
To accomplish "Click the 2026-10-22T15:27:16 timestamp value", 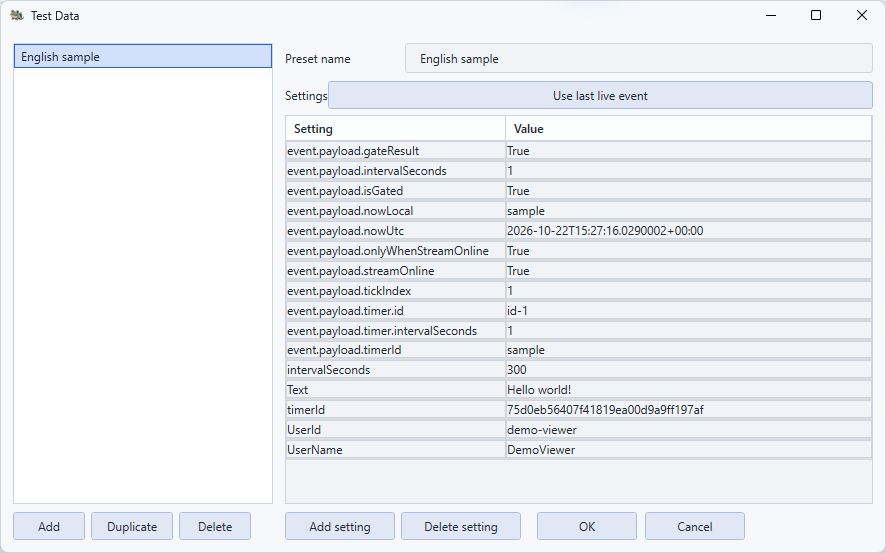I will click(688, 230).
